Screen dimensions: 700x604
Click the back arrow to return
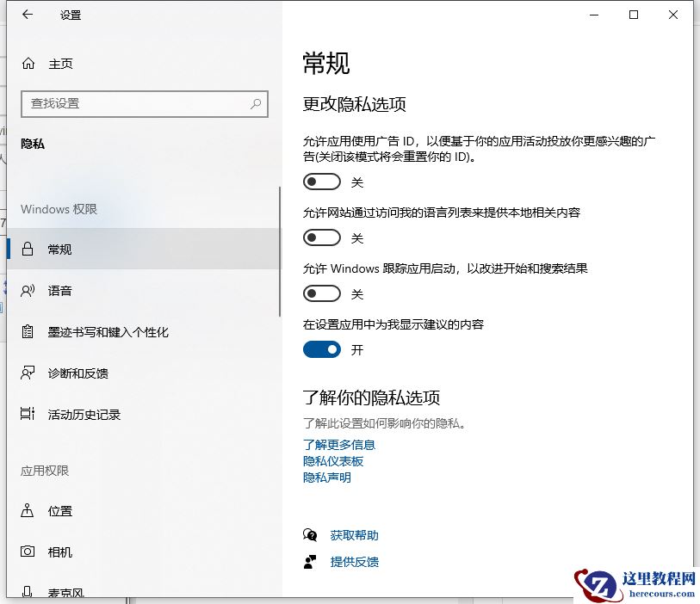point(27,15)
